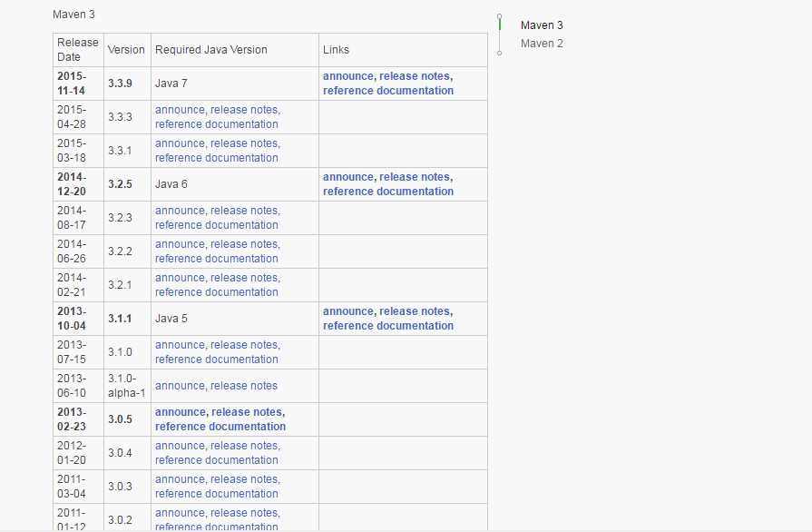Open release notes for version 3.0.5
This screenshot has height=532, width=812.
[x=247, y=412]
